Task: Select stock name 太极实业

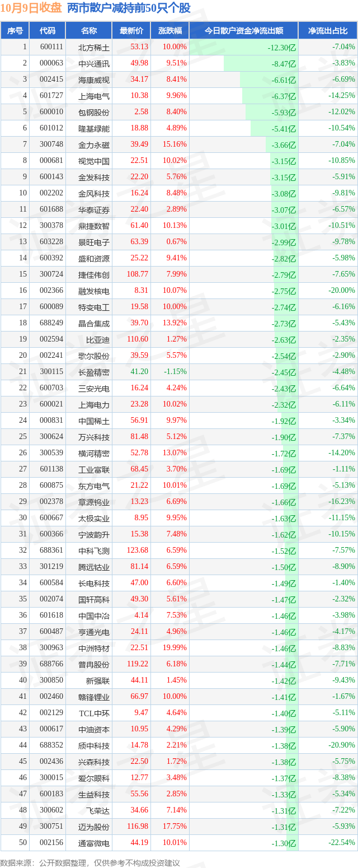Action: coord(94,518)
